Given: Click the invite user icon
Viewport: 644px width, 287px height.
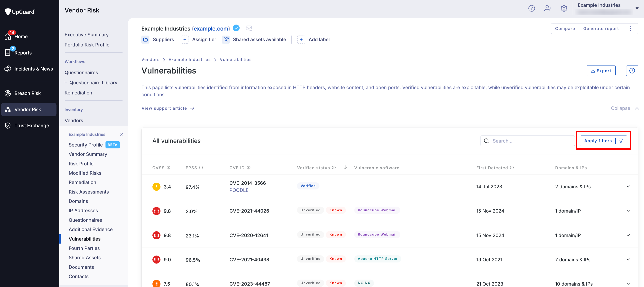Looking at the screenshot, I should click(x=547, y=8).
